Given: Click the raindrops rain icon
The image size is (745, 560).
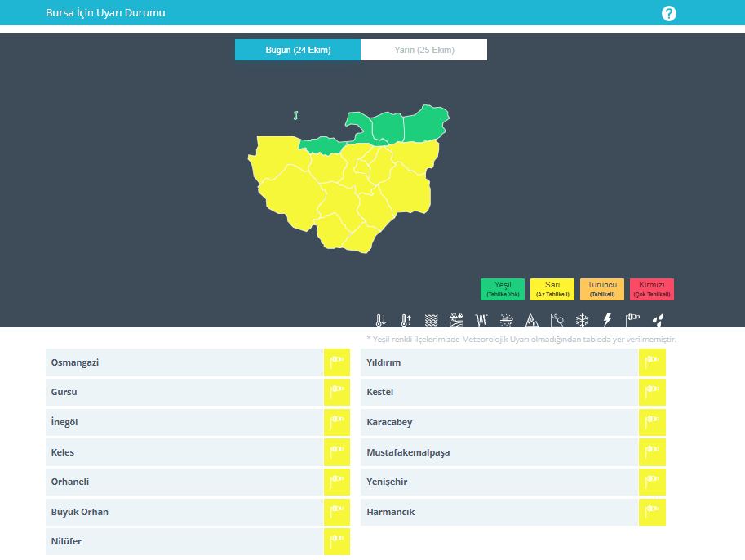Looking at the screenshot, I should (x=658, y=320).
